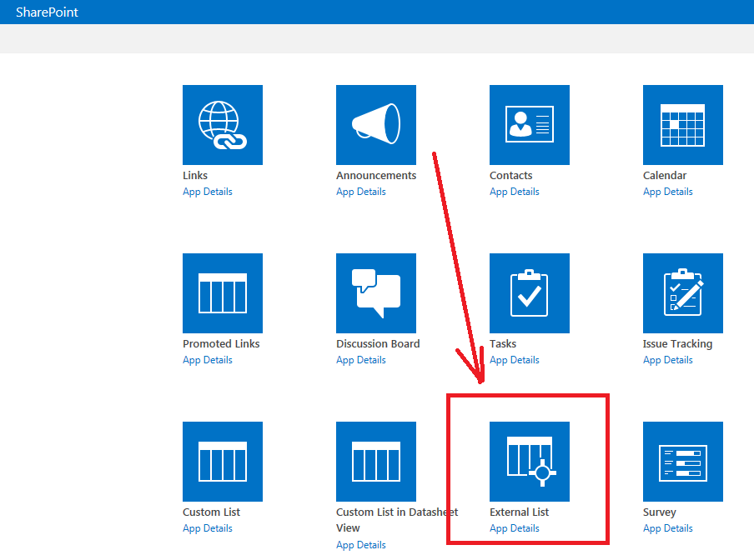Open the Calendar app tile

[x=682, y=125]
